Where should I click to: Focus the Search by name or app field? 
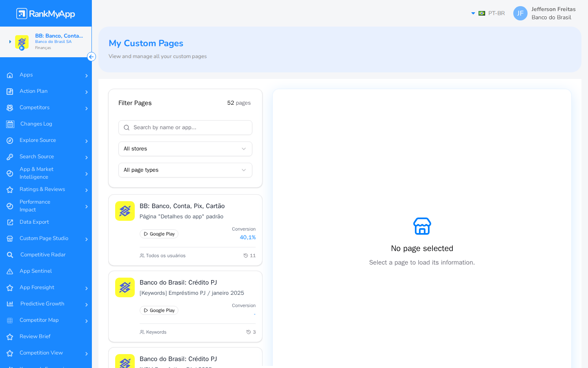point(185,128)
